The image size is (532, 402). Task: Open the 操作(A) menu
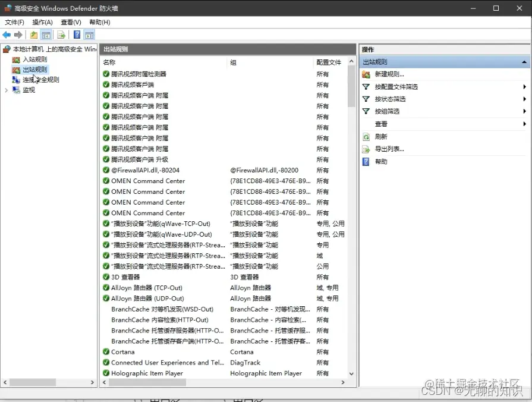pyautogui.click(x=42, y=23)
